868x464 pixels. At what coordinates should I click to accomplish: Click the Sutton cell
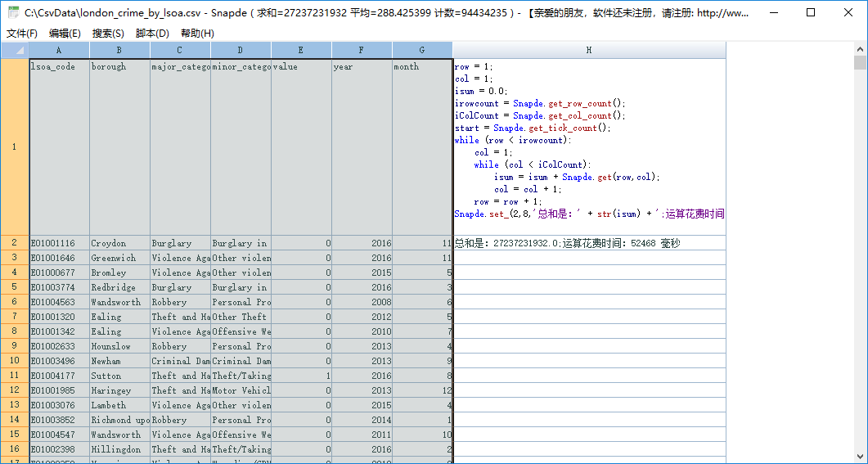119,376
